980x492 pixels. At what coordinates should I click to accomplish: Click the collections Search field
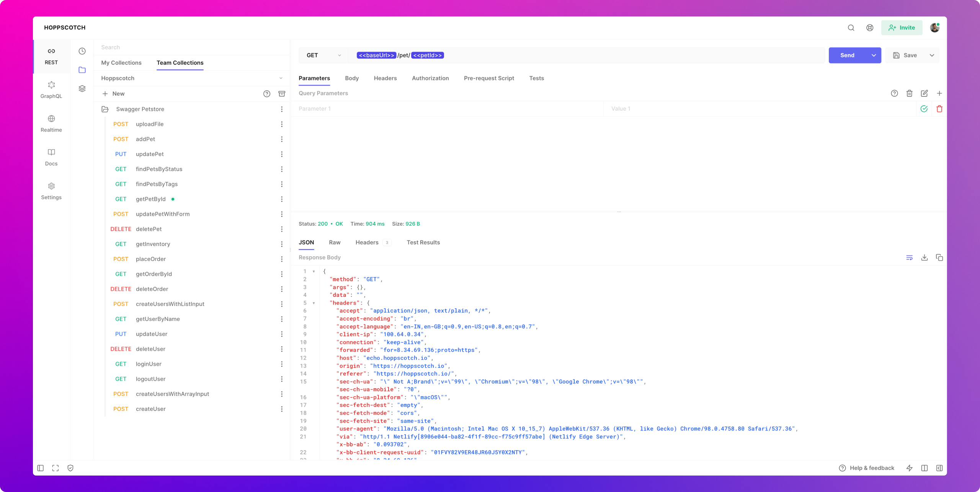pos(191,47)
